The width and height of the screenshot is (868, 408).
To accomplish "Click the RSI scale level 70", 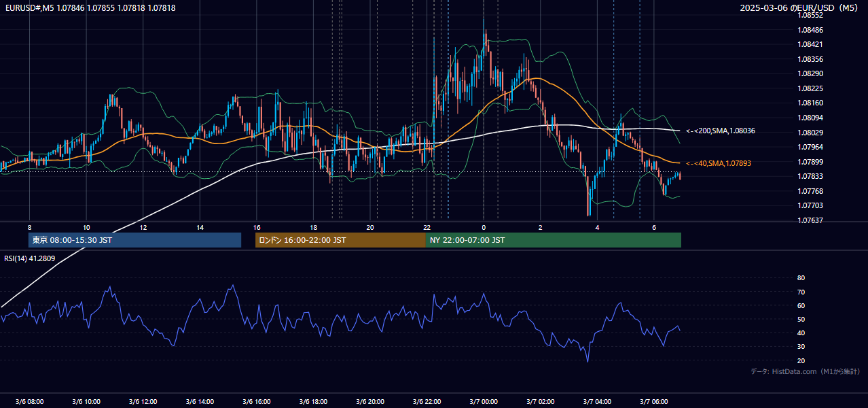I will tap(801, 292).
